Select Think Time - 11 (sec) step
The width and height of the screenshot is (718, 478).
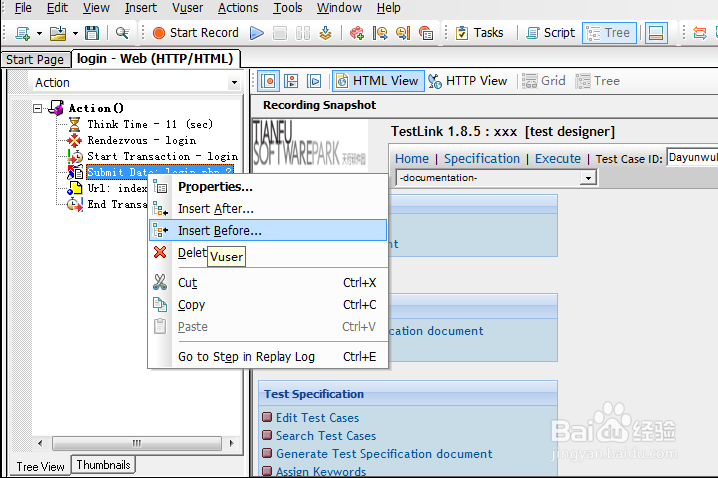tap(150, 124)
